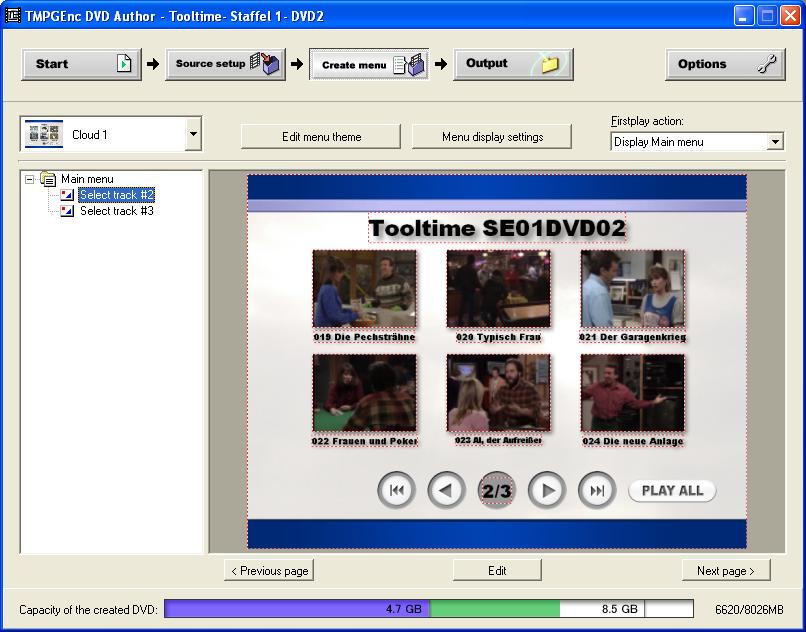
Task: Click the Select track #3 page icon
Action: coord(67,211)
